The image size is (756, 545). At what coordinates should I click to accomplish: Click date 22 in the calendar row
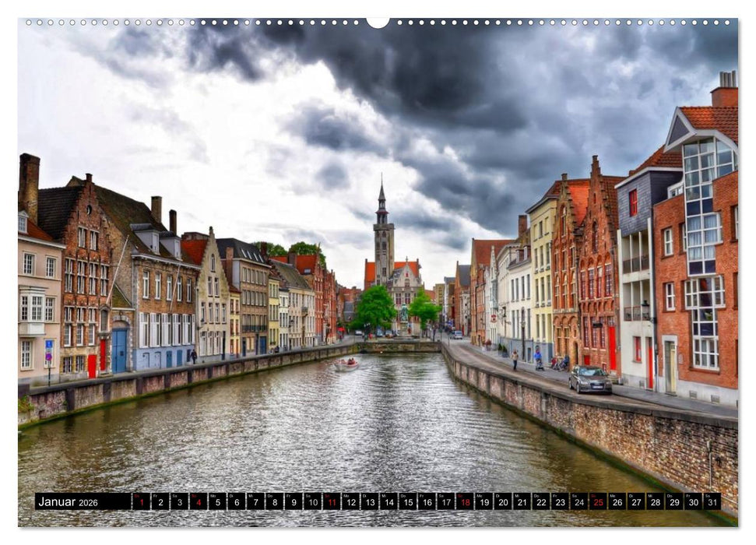click(540, 502)
